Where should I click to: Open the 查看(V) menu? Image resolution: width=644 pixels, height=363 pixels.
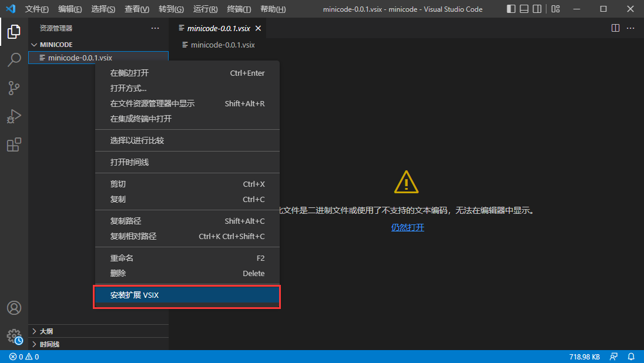(x=137, y=9)
